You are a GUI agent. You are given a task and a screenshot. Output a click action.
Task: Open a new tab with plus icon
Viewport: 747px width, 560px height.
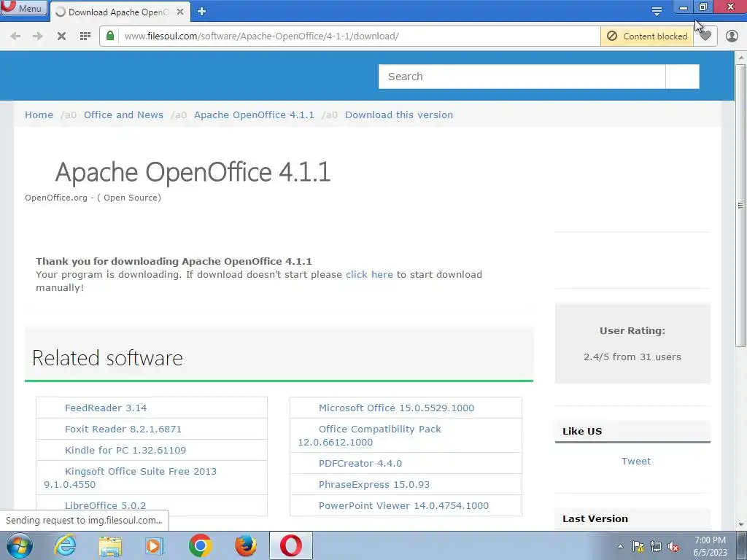(x=201, y=12)
